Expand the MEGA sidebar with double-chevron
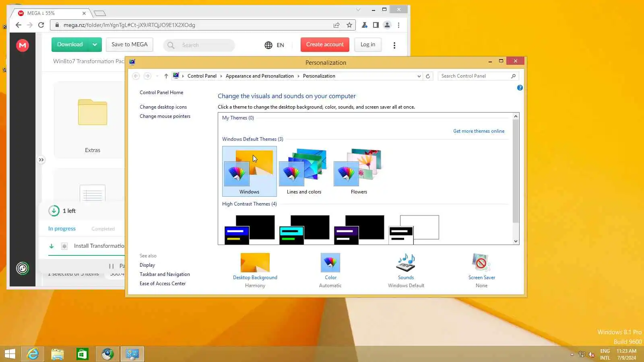This screenshot has height=362, width=644. point(41,160)
